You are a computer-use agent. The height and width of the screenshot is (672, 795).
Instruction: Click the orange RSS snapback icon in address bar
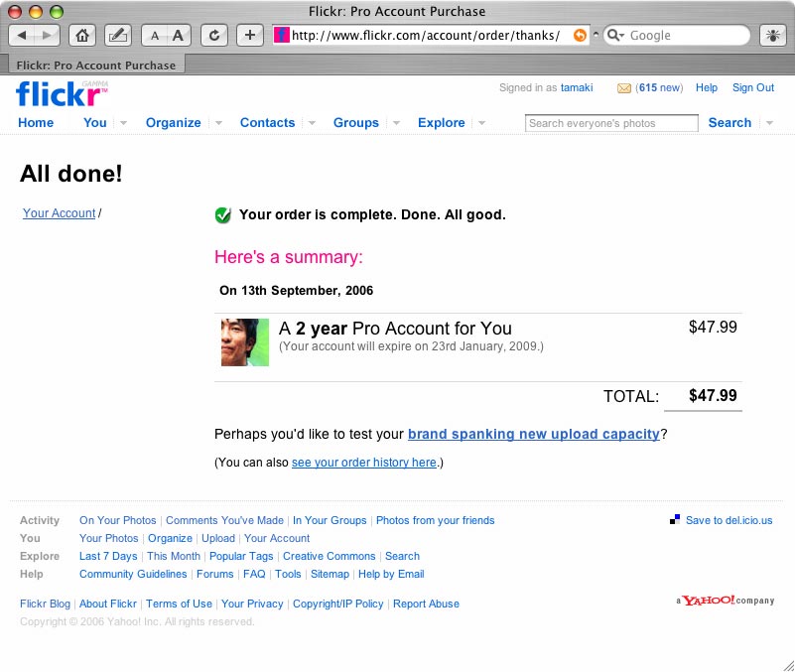(x=580, y=35)
